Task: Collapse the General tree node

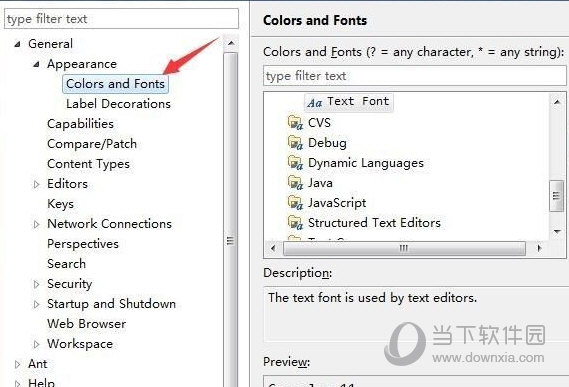Action: [x=17, y=44]
